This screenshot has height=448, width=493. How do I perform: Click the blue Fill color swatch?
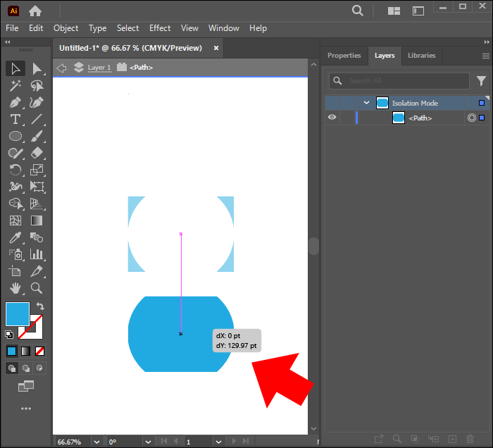18,314
